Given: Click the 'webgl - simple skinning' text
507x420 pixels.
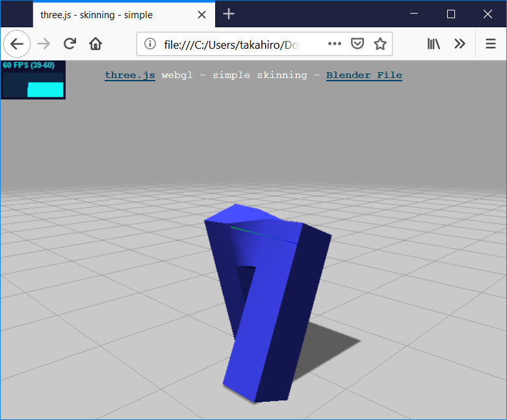Looking at the screenshot, I should 235,75.
